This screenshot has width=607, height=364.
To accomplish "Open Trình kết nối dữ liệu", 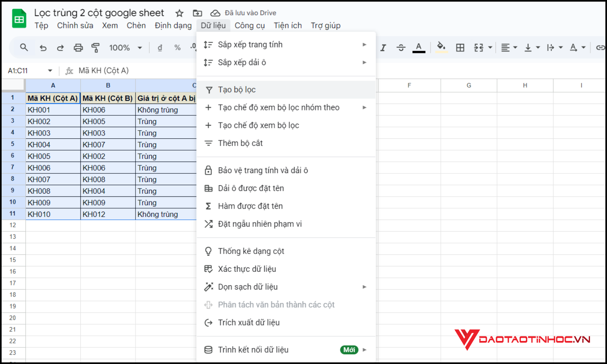I will (x=253, y=349).
